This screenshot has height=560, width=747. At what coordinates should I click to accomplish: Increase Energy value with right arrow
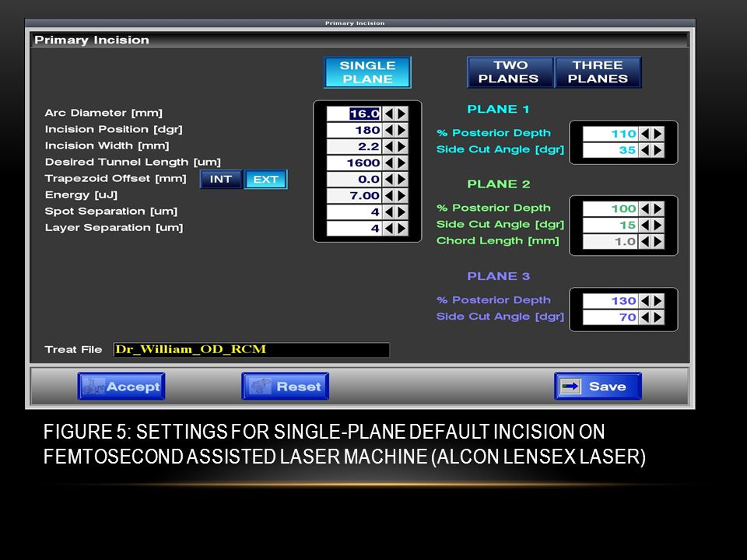coord(402,196)
